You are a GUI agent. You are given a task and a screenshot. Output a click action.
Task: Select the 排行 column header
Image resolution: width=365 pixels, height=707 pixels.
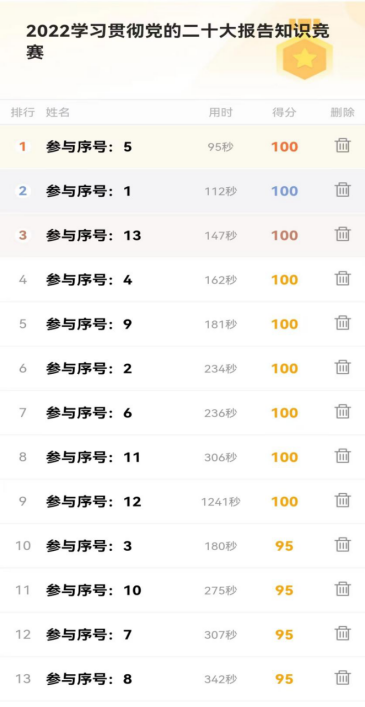(x=23, y=113)
